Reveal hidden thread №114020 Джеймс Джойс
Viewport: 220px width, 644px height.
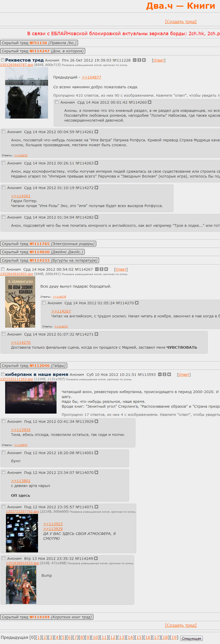pos(42,252)
